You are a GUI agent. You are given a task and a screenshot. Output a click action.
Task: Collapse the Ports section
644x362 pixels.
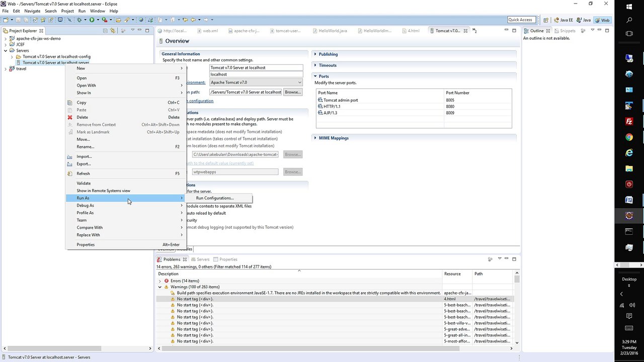coord(315,76)
